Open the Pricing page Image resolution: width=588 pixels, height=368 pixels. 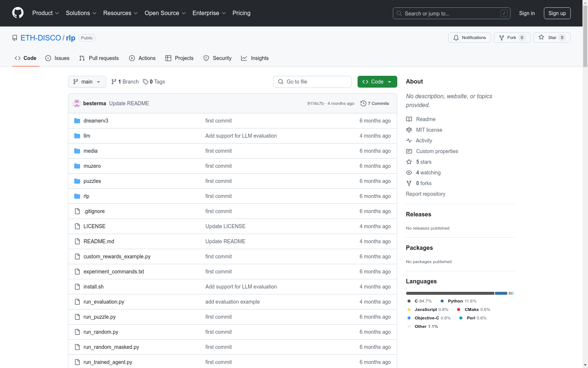(x=241, y=13)
